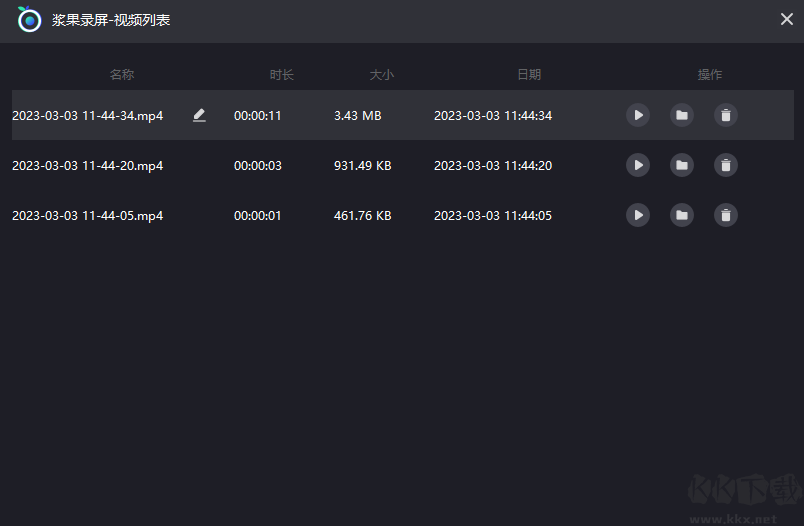This screenshot has height=526, width=804.
Task: Delete the 11-44-05.mp4 recording
Action: [x=726, y=215]
